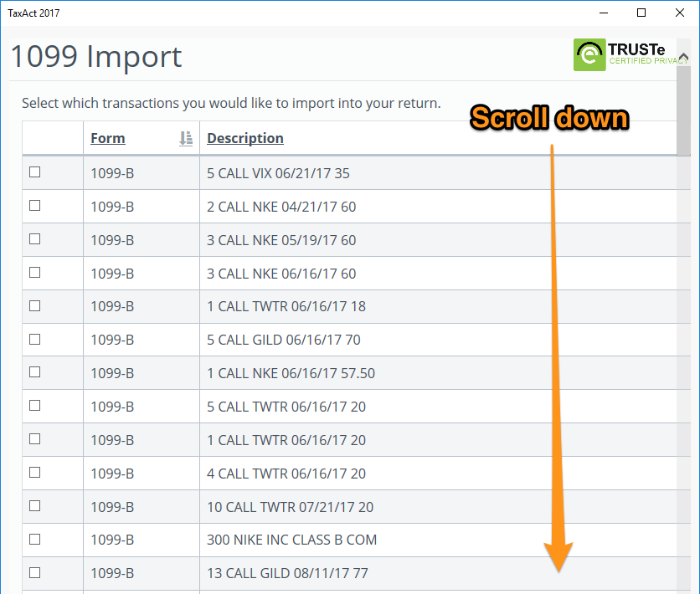Select the 5 CALL GILD 06/16/17 70 checkbox
Viewport: 700px width, 594px height.
pos(35,340)
